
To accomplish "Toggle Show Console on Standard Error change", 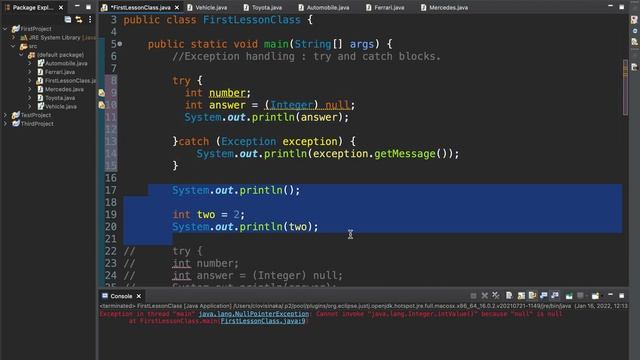I will pyautogui.click(x=555, y=296).
